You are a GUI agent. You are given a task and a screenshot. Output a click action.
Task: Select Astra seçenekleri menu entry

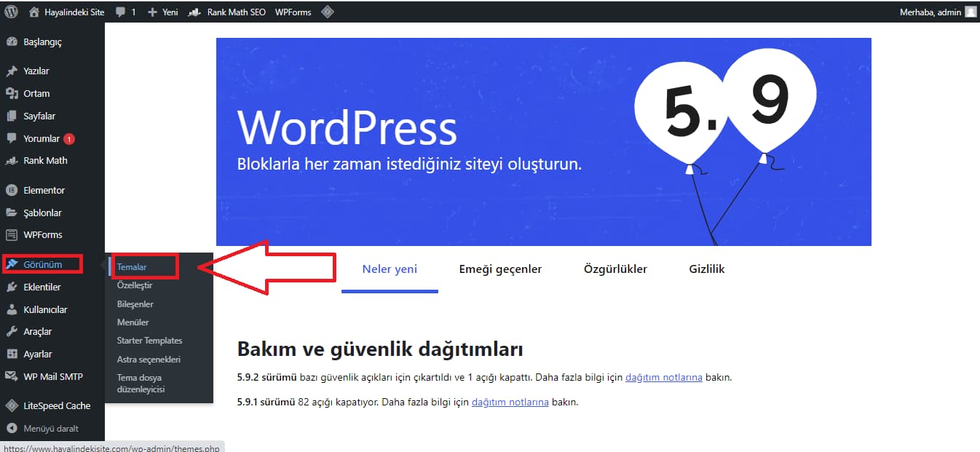(149, 360)
